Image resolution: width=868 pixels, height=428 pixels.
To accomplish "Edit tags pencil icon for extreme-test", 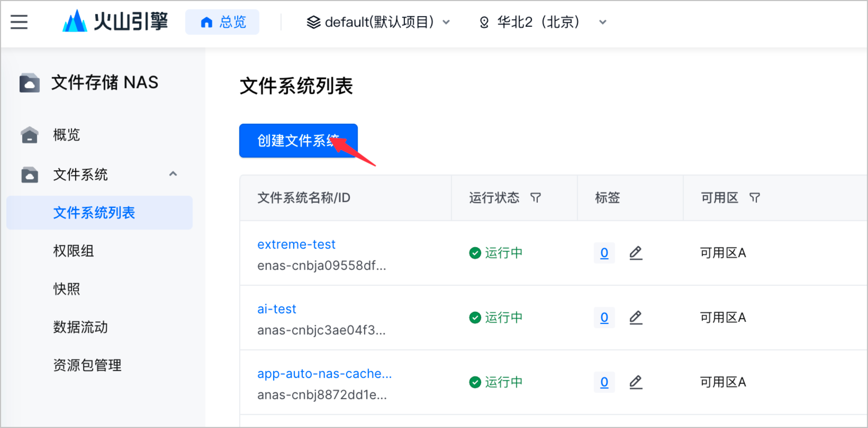I will point(635,253).
